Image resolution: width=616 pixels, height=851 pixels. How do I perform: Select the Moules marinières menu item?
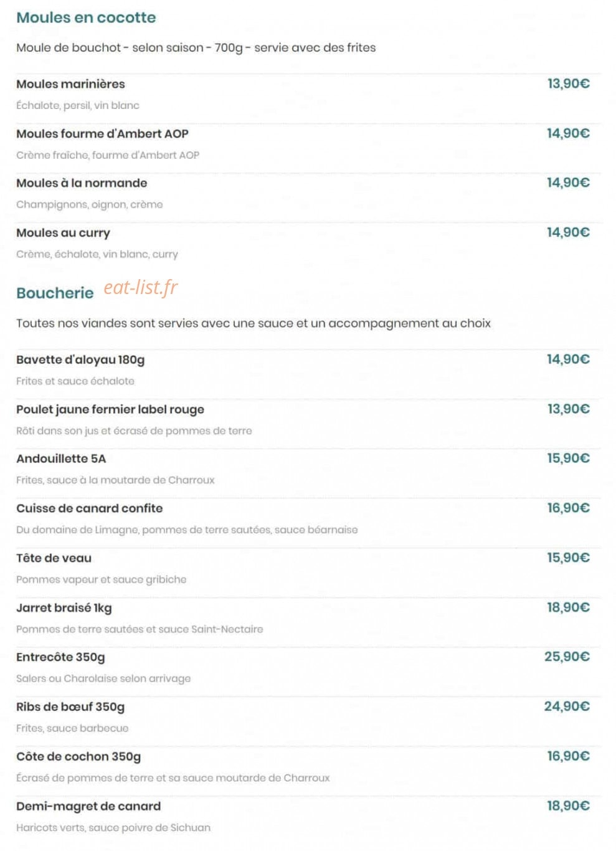[70, 84]
